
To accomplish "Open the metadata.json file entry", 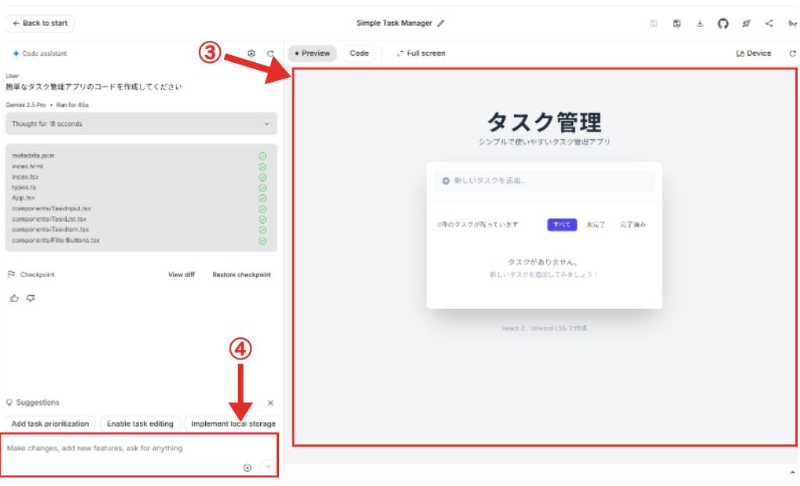I will click(x=33, y=156).
